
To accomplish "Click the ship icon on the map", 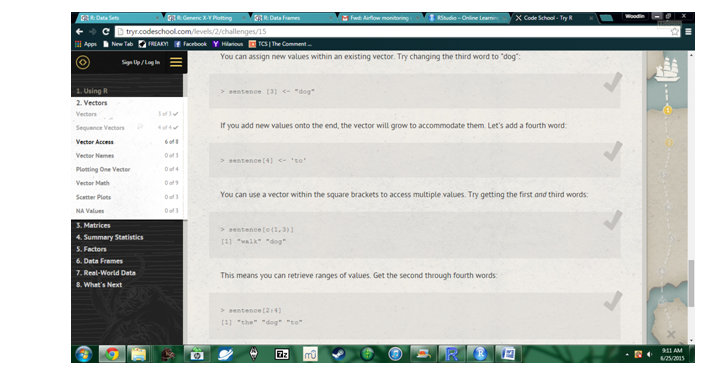I will pyautogui.click(x=667, y=68).
